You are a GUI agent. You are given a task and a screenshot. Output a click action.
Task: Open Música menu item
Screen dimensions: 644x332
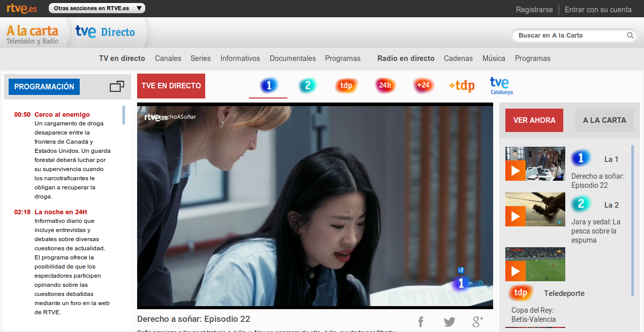[494, 58]
